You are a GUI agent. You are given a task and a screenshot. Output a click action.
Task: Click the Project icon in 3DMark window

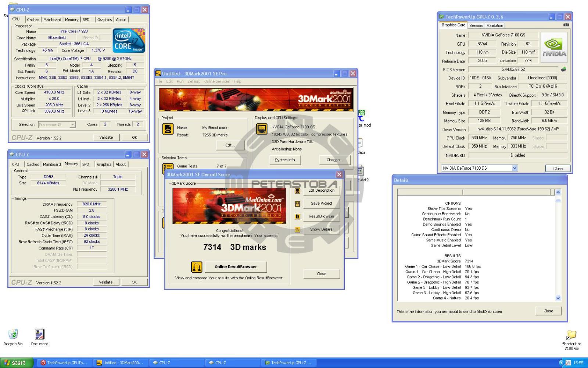(x=168, y=129)
